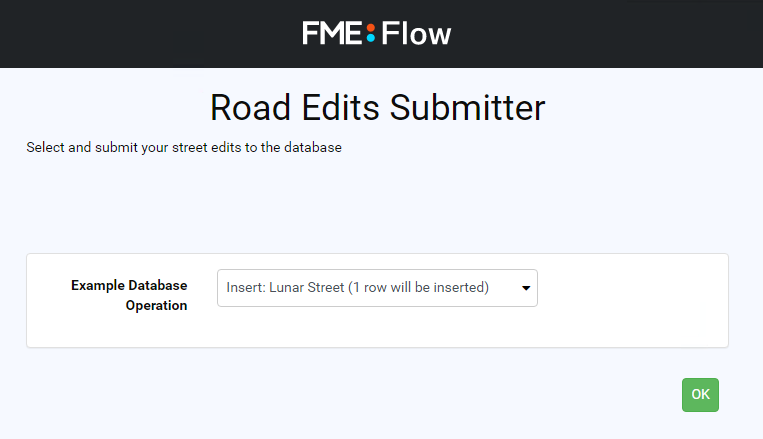
Task: Click the word 'Submitter' in page title
Action: tap(468, 107)
